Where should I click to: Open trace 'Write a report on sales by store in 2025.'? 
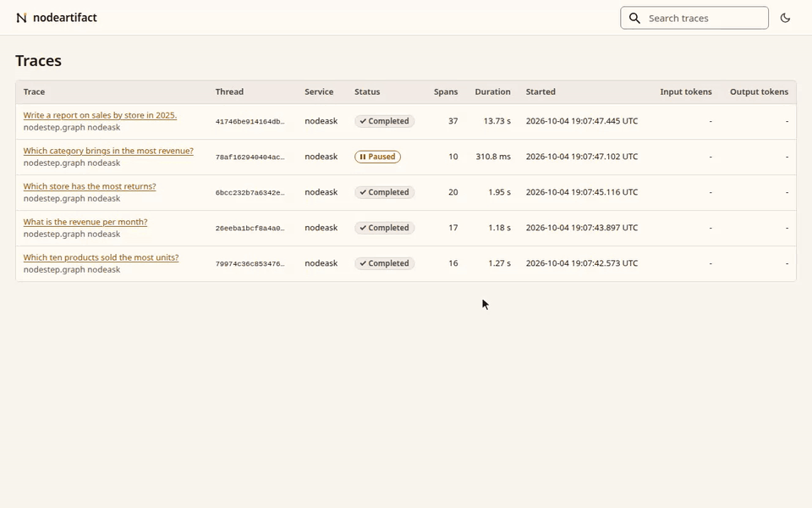100,115
